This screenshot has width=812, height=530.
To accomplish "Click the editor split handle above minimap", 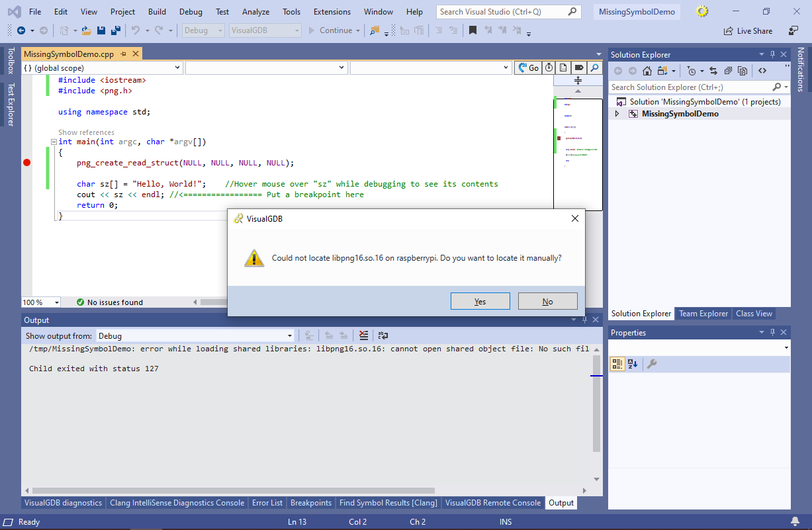I will (578, 80).
